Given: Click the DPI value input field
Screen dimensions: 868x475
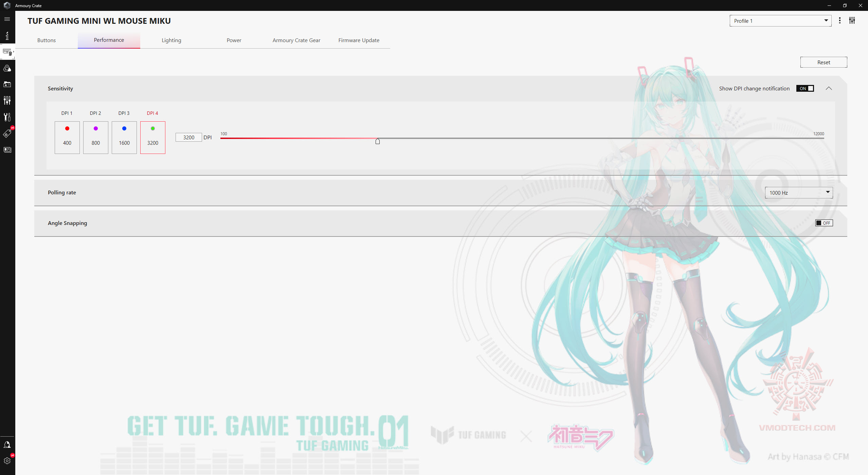Looking at the screenshot, I should click(188, 137).
